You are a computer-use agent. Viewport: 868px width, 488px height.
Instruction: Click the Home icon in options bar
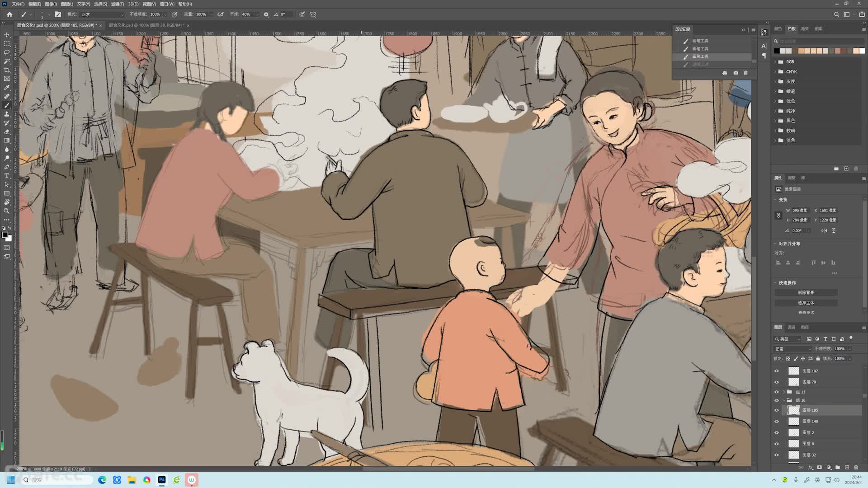coord(9,14)
